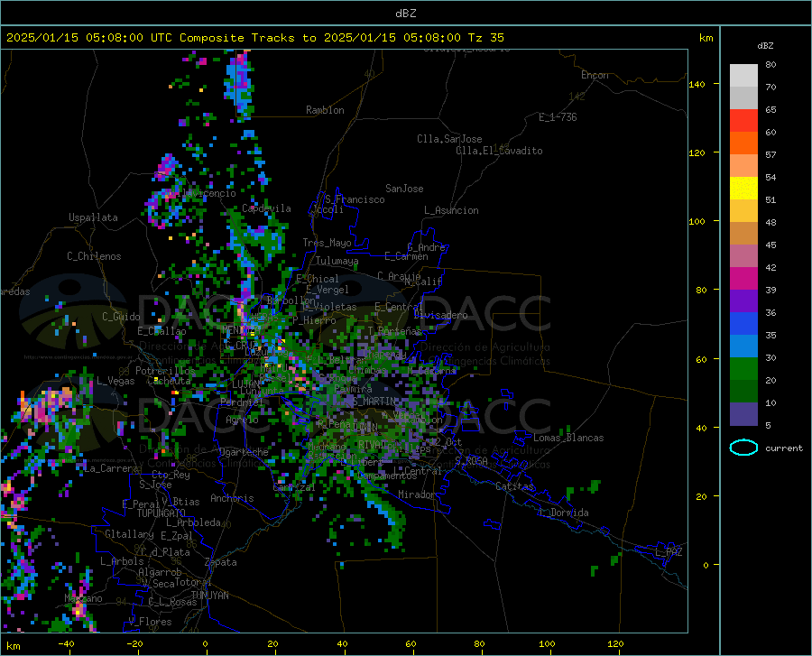Click the 'Ugarteche' map label
The width and height of the screenshot is (812, 656).
pos(244,451)
